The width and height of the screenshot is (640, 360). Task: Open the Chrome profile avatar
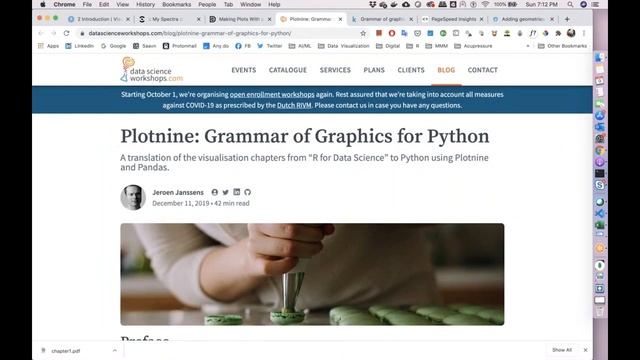(x=571, y=33)
